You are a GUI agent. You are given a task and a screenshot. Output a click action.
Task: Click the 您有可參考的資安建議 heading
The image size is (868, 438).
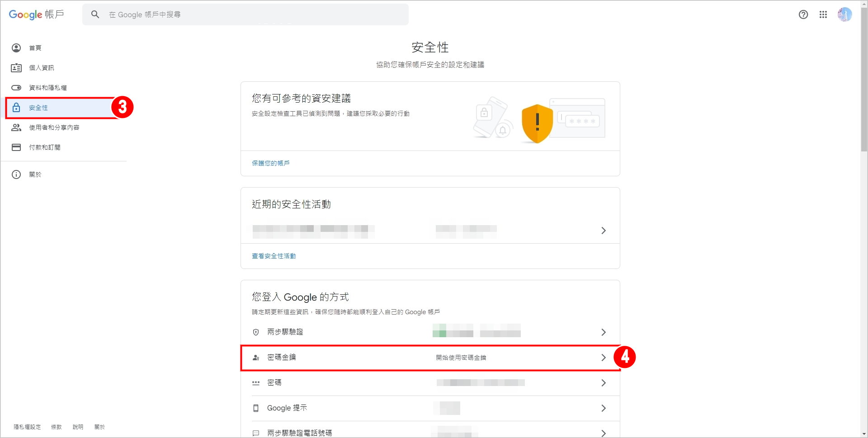(x=301, y=98)
